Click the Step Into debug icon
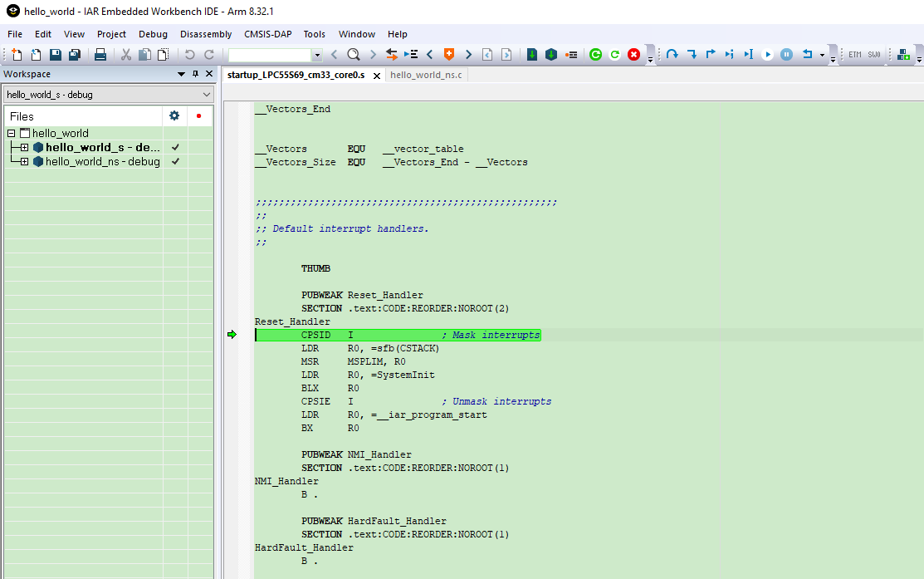The image size is (924, 579). [x=692, y=55]
